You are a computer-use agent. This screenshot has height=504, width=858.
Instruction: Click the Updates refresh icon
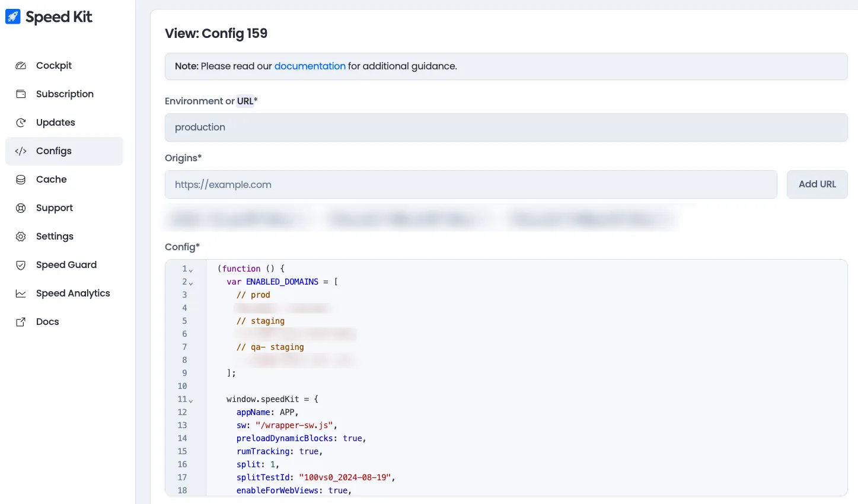click(x=21, y=122)
